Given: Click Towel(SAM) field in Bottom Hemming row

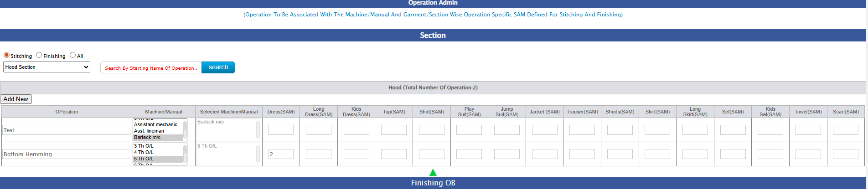Looking at the screenshot, I should [808, 154].
